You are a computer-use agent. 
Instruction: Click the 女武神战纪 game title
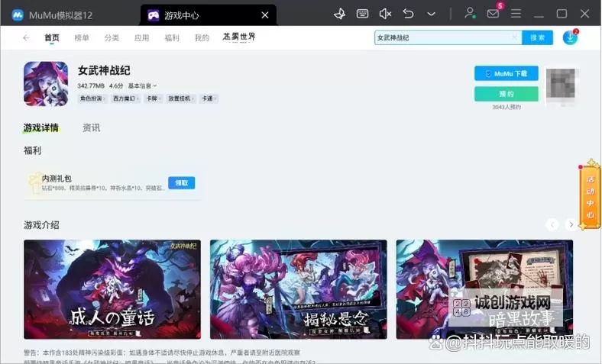click(104, 70)
